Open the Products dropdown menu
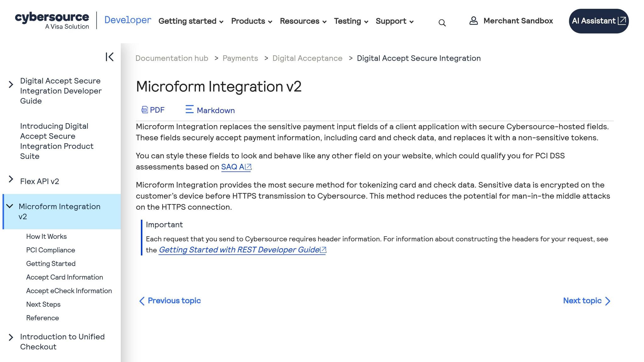Image resolution: width=644 pixels, height=362 pixels. [252, 21]
